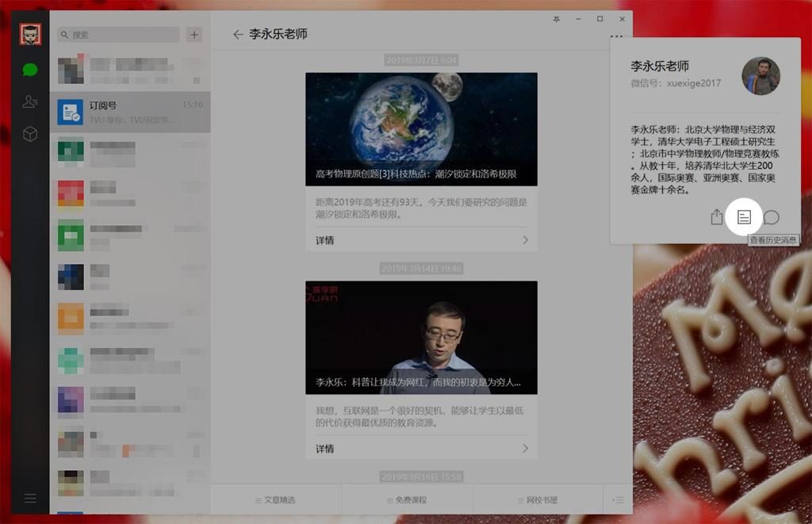Expand 详情 chevron under the 李永乐 科普 article
Viewport: 812px width, 524px height.
click(525, 449)
